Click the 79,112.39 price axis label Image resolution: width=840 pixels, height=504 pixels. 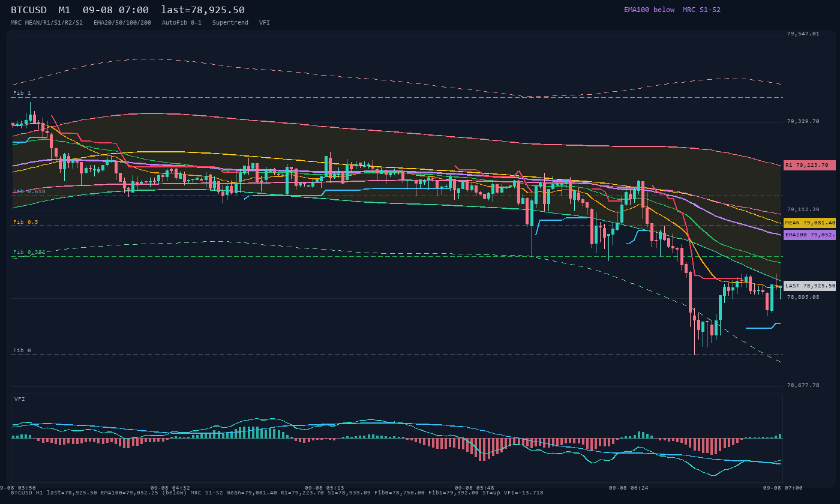803,209
